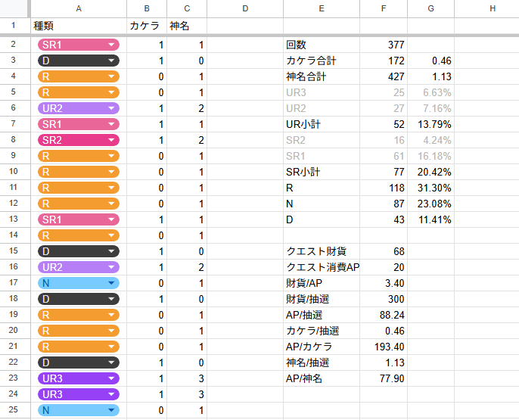Select row 1 using its row header
519x420 pixels.
[14, 26]
